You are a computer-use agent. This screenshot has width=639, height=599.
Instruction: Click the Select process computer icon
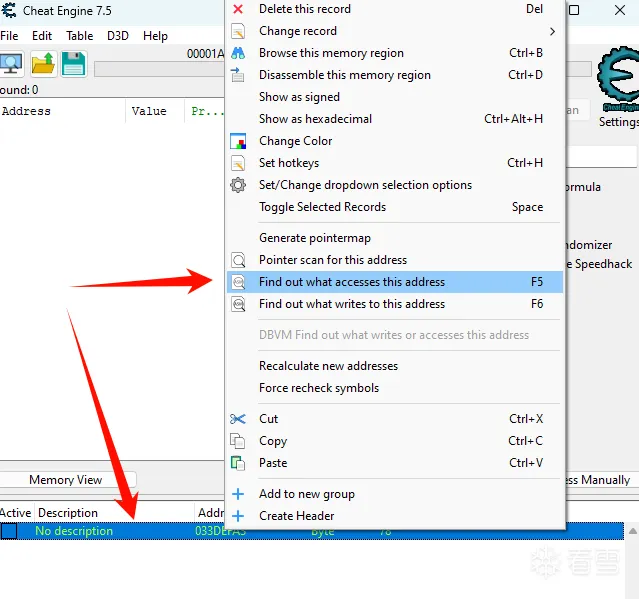11,64
